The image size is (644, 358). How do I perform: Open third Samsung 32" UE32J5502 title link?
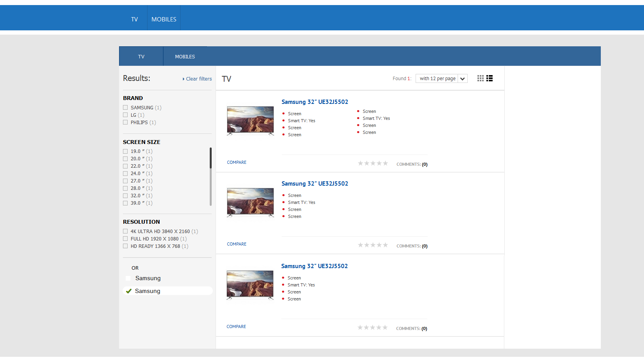pyautogui.click(x=314, y=266)
